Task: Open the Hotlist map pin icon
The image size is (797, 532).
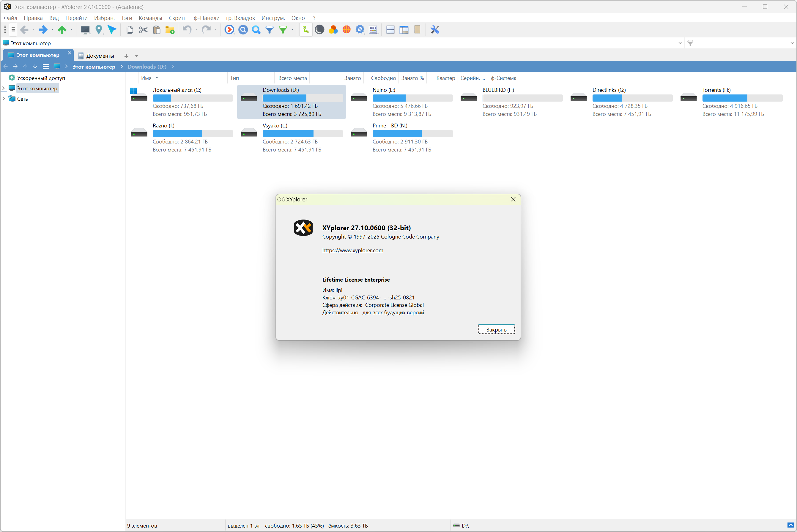Action: coord(99,30)
